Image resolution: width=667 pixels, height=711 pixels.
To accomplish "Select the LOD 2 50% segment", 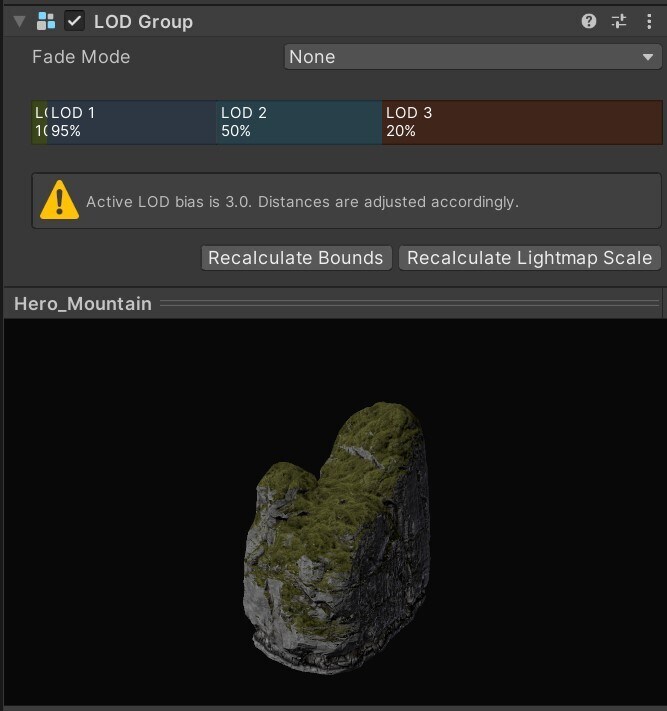I will [299, 122].
